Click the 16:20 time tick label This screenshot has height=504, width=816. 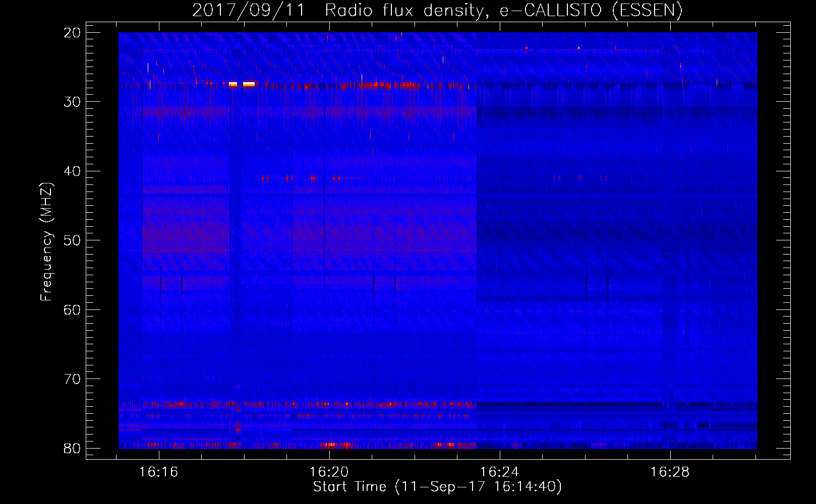coord(329,472)
